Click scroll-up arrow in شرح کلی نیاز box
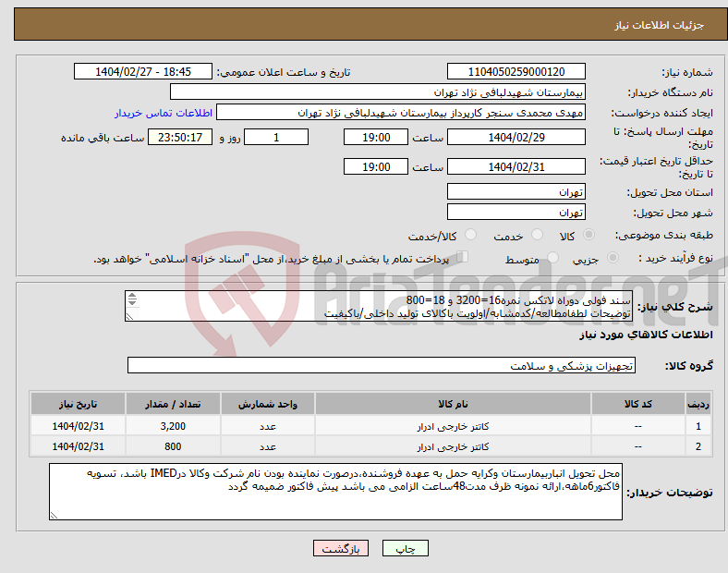The image size is (728, 573). coord(132,296)
